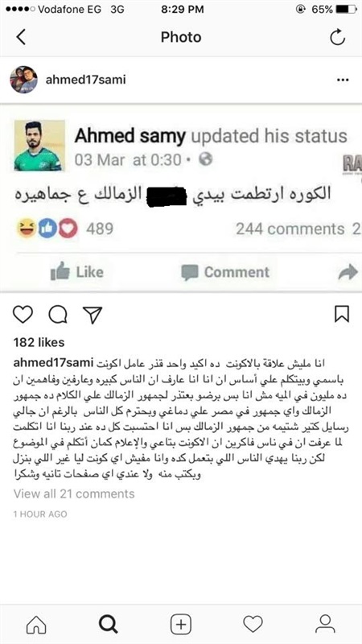Screen dimensions: 362x644
Task: Tap the refresh icon in the header
Action: (x=337, y=37)
